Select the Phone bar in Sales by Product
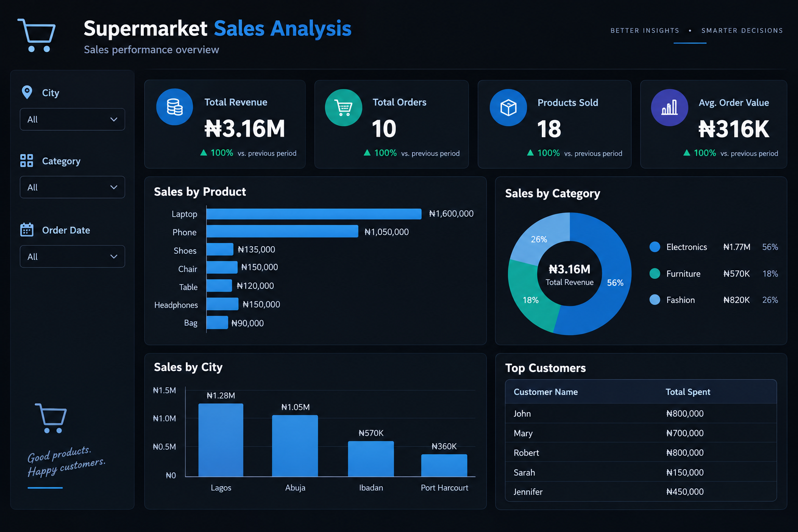 282,231
